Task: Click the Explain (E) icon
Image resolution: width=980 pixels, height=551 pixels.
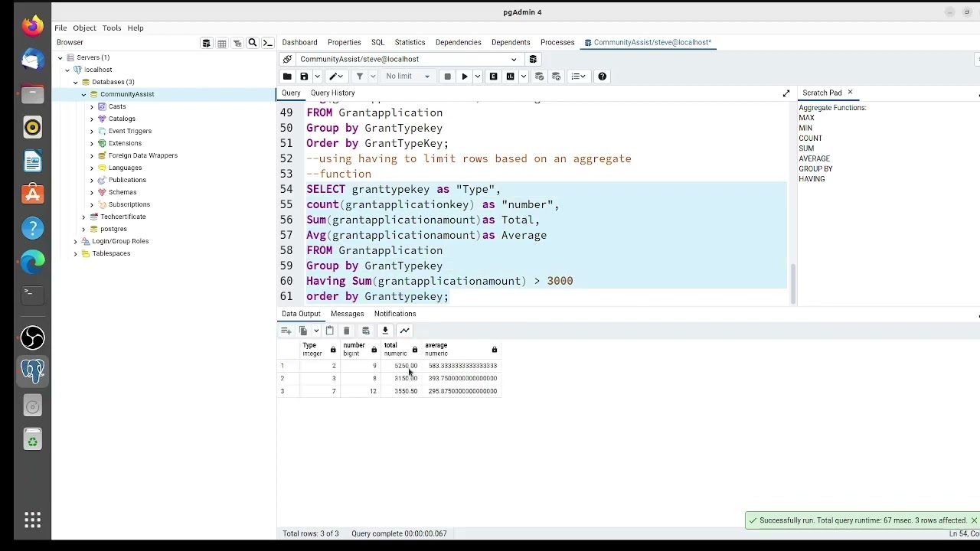Action: pyautogui.click(x=494, y=77)
